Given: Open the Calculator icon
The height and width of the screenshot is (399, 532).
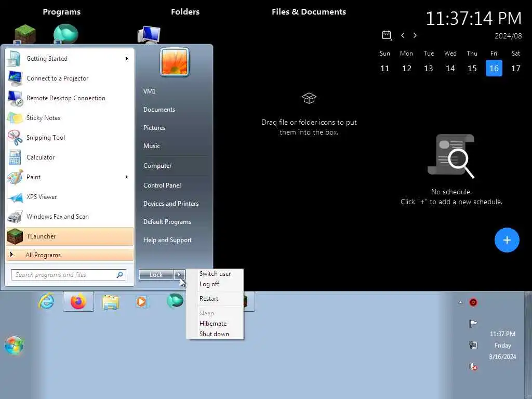Looking at the screenshot, I should pos(15,157).
